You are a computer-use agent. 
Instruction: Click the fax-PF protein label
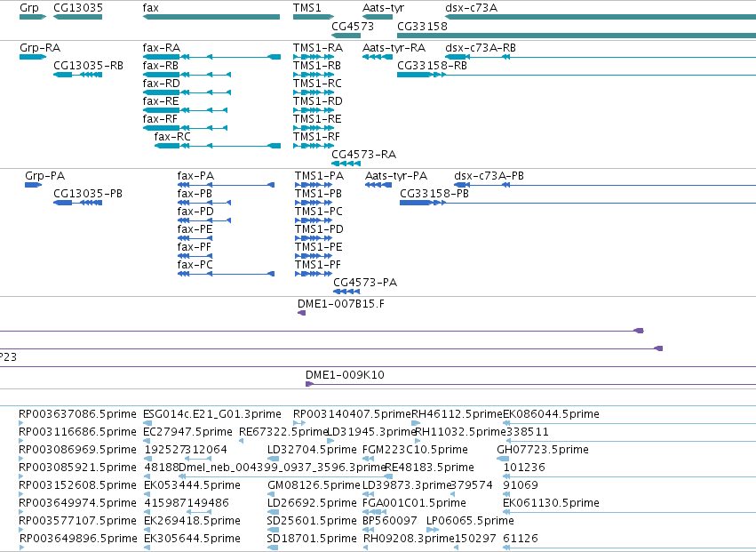[x=195, y=246]
